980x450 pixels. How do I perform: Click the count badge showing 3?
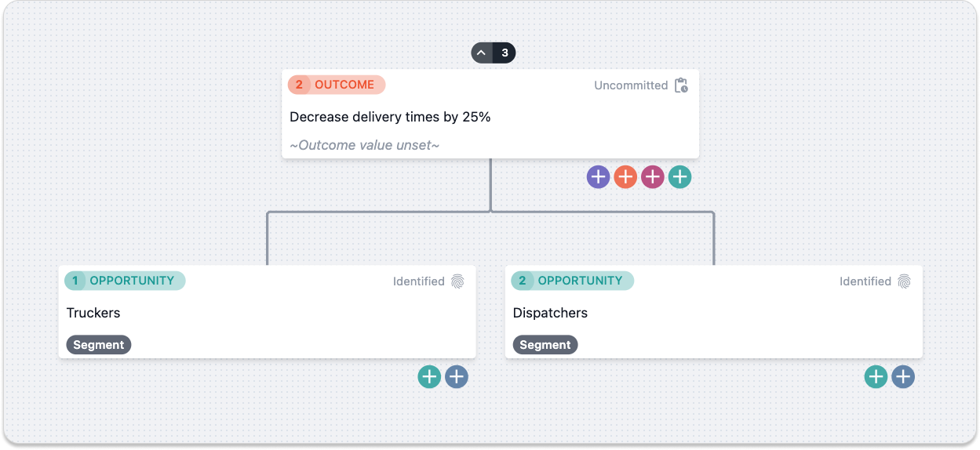click(x=505, y=53)
